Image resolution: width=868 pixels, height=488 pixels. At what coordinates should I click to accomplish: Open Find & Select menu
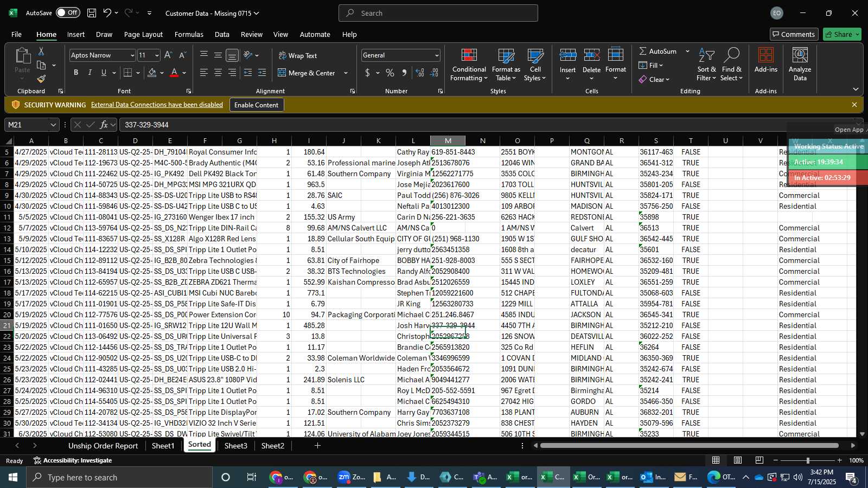[732, 65]
